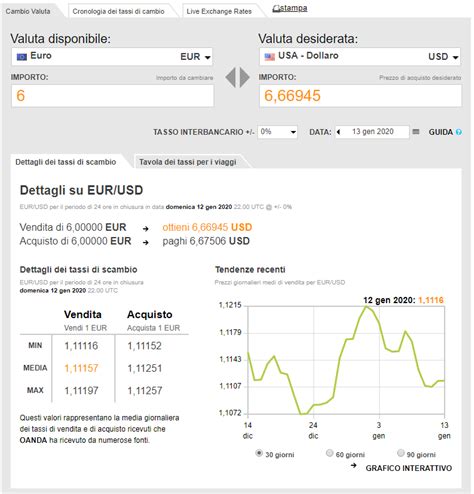Select Dettagli dei tassi di scambio tab
This screenshot has height=494, width=474.
[66, 162]
